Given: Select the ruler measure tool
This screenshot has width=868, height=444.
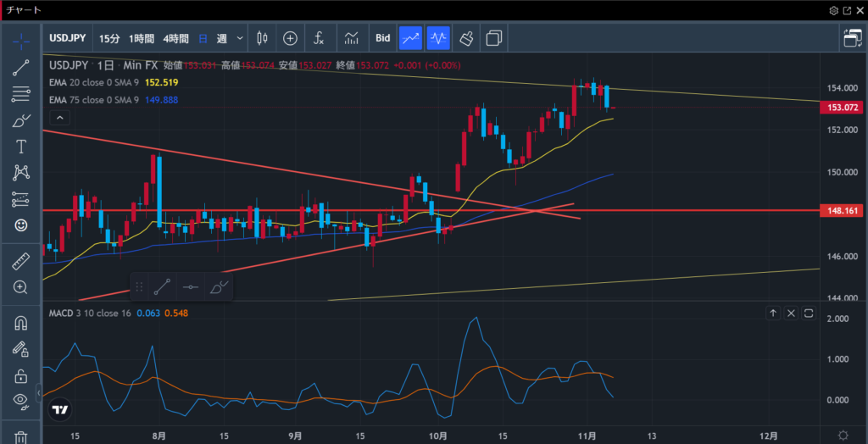Looking at the screenshot, I should (x=21, y=263).
